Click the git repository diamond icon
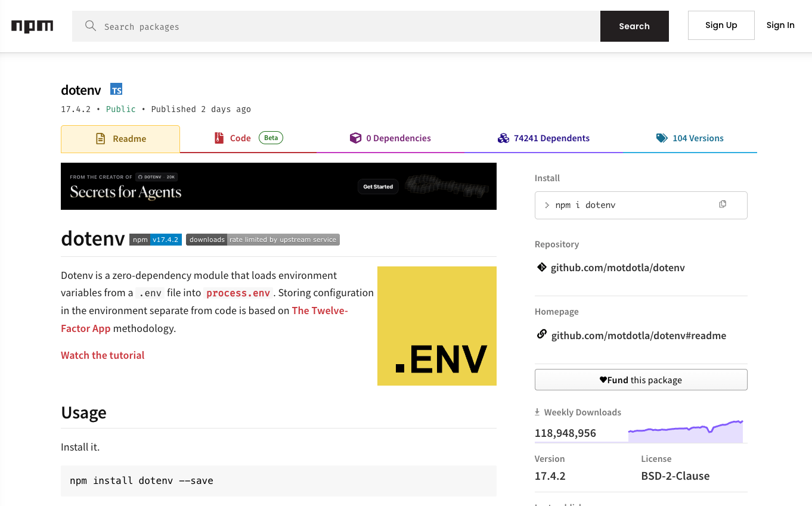The height and width of the screenshot is (506, 812). coord(541,268)
